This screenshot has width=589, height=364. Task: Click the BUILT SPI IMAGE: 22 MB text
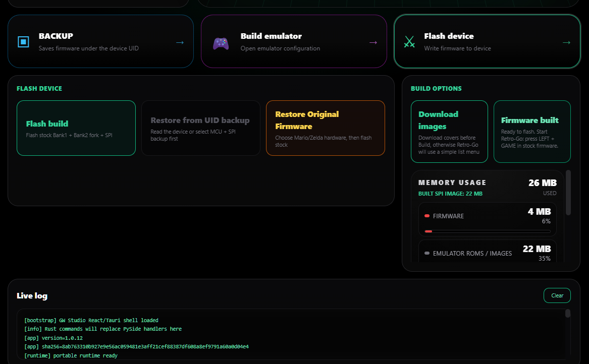[x=450, y=194]
